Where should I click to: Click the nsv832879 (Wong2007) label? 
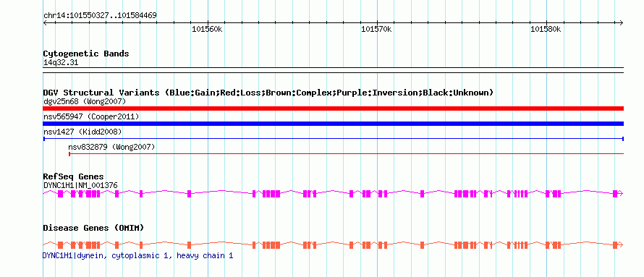click(111, 147)
